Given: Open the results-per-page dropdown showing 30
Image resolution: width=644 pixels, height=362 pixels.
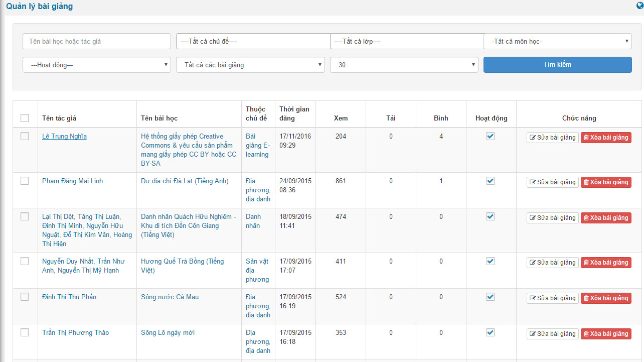Looking at the screenshot, I should (x=404, y=65).
